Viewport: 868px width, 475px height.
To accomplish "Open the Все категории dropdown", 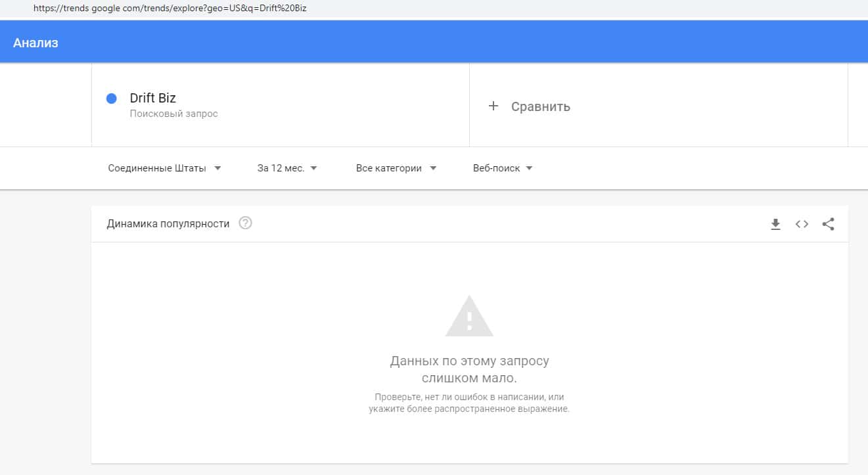I will click(396, 168).
